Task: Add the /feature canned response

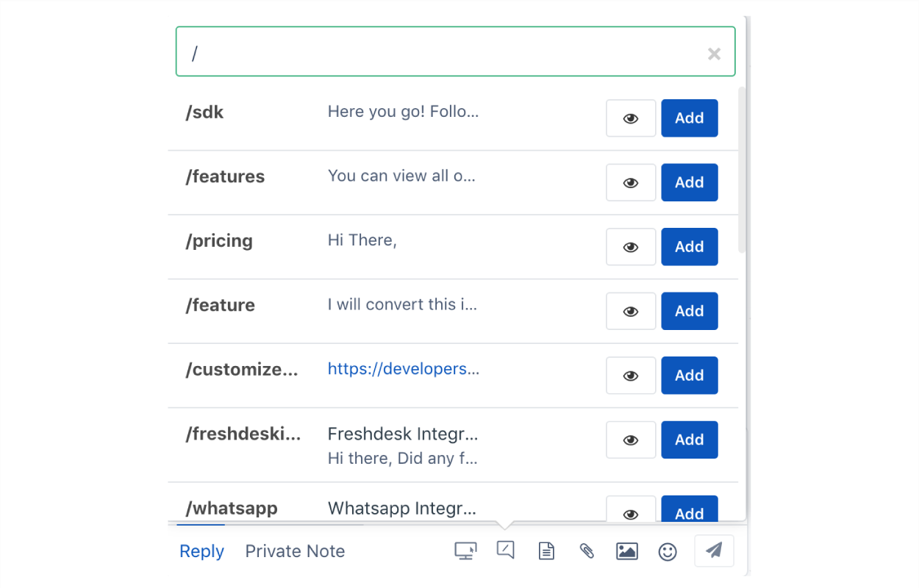Action: point(689,311)
